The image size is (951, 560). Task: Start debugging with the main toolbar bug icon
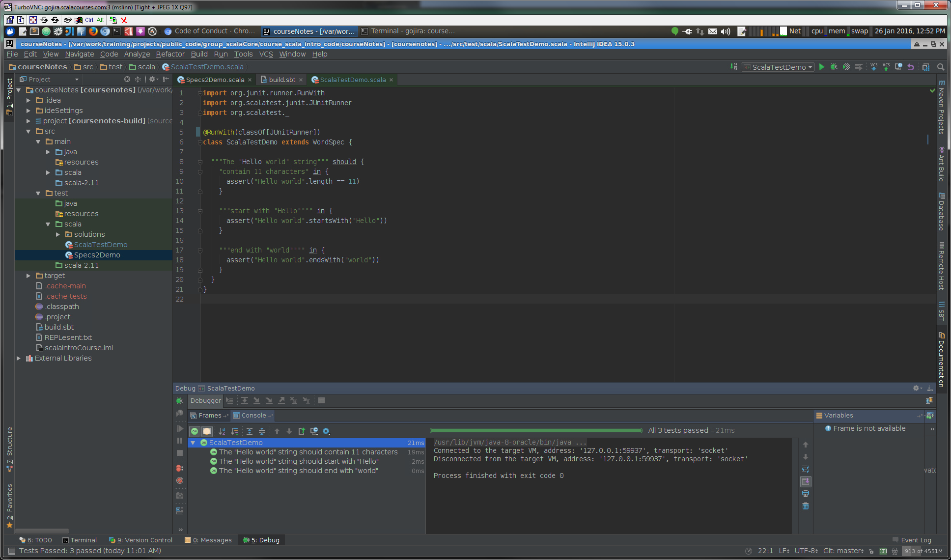(834, 67)
